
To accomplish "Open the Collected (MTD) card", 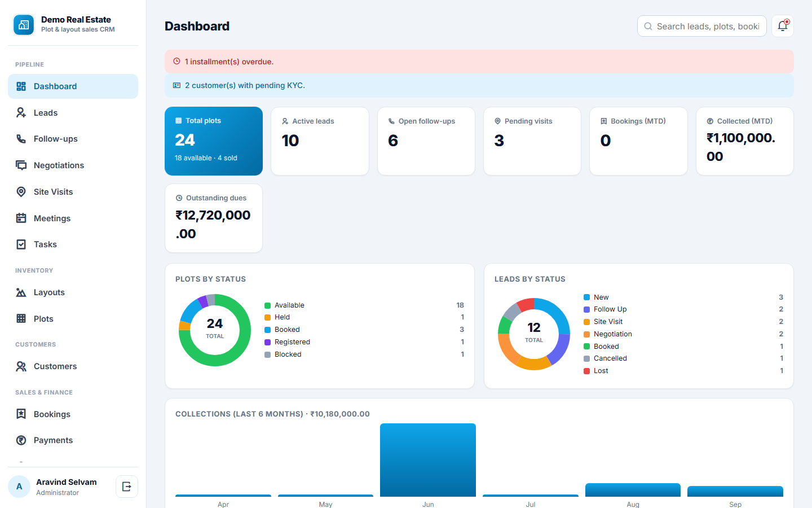I will tap(745, 141).
